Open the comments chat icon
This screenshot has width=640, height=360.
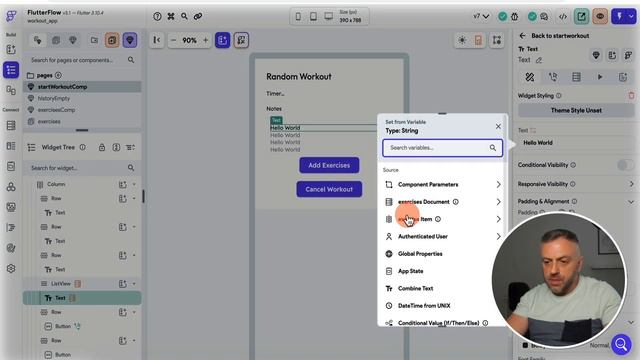(x=544, y=16)
